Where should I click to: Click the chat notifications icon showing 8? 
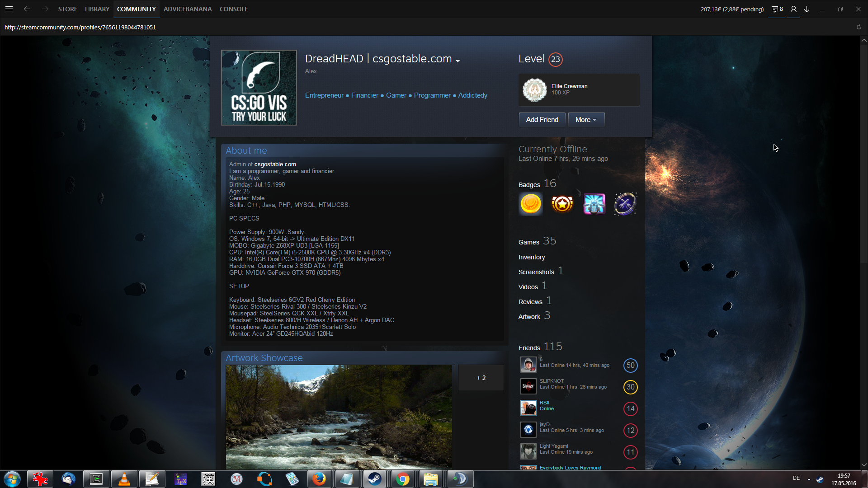[777, 9]
